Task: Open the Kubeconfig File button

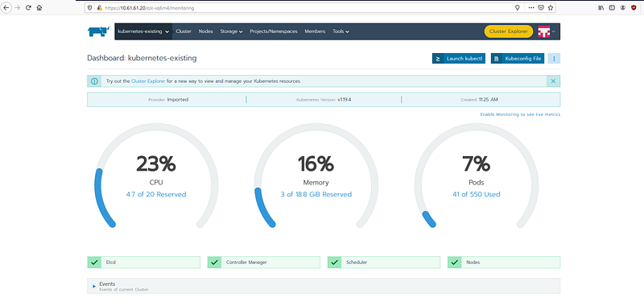Action: (518, 59)
